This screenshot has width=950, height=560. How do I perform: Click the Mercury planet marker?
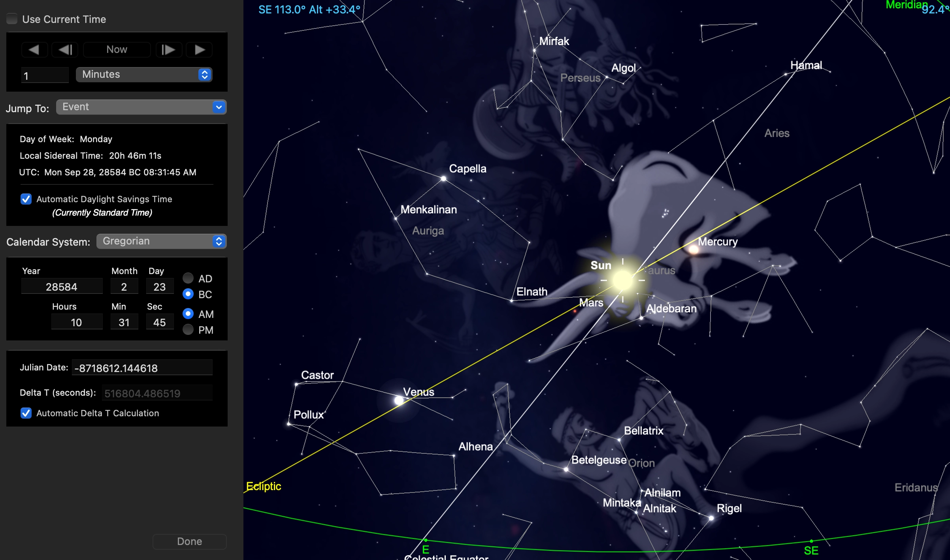tap(694, 250)
